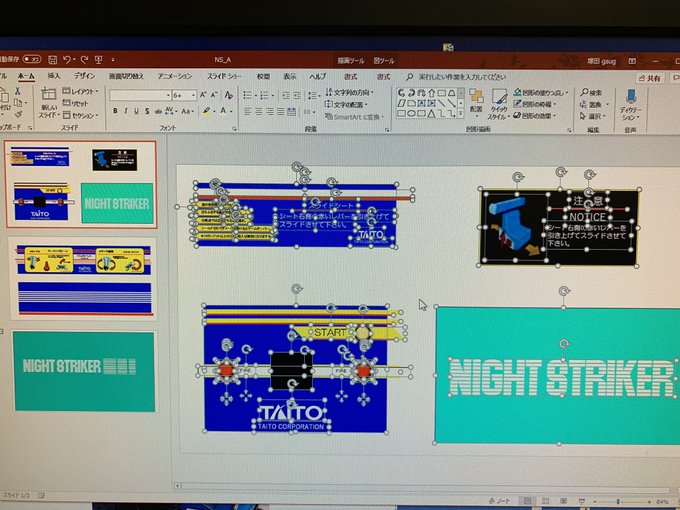The height and width of the screenshot is (510, 680).
Task: Increase font size with A-up icon
Action: [x=203, y=95]
